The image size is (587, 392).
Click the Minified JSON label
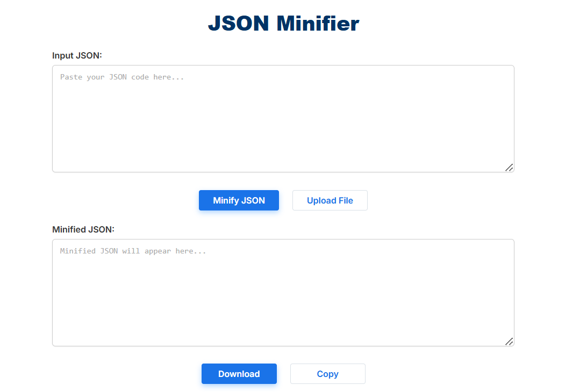[83, 229]
